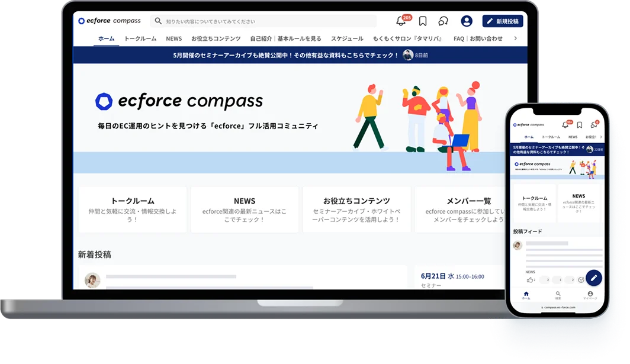630x364 pixels.
Task: Click 新着投稿 heading on laptop
Action: 94,255
